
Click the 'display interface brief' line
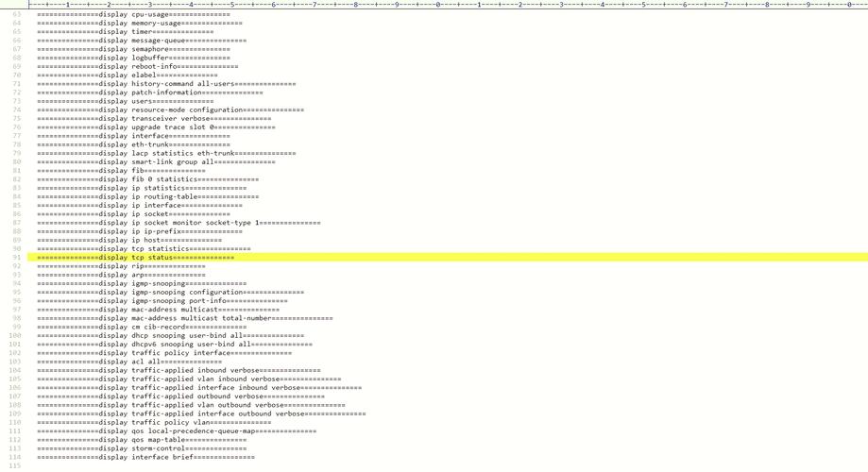pyautogui.click(x=145, y=457)
